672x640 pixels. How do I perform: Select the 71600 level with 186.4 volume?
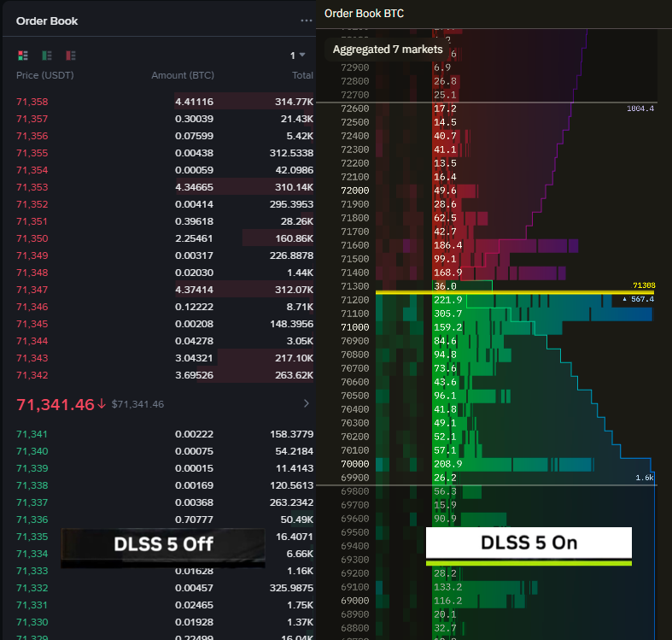coord(355,245)
